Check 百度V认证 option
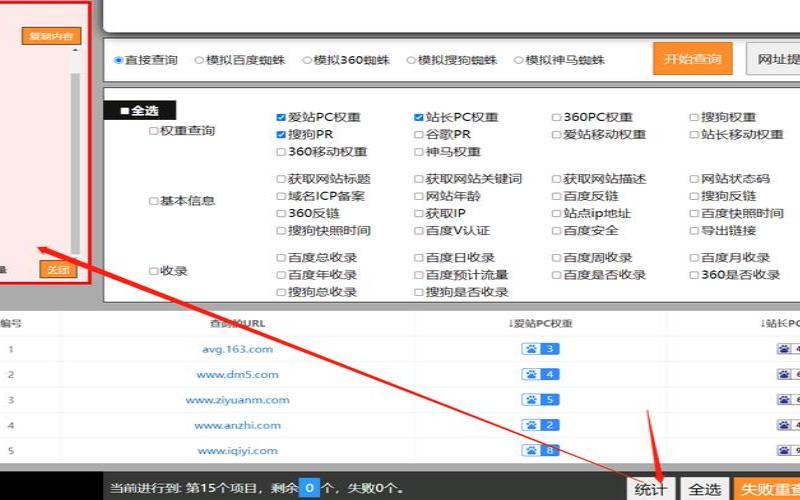Viewport: 800px width, 500px height. click(419, 231)
